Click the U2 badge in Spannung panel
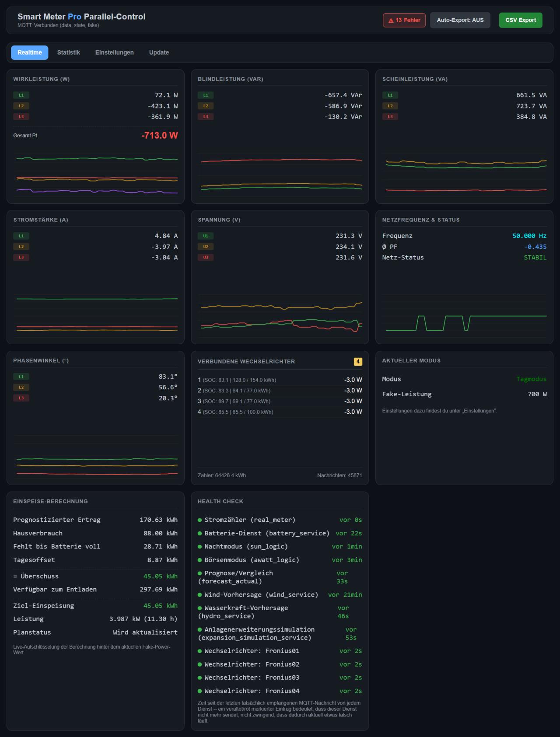560x737 pixels. [206, 247]
